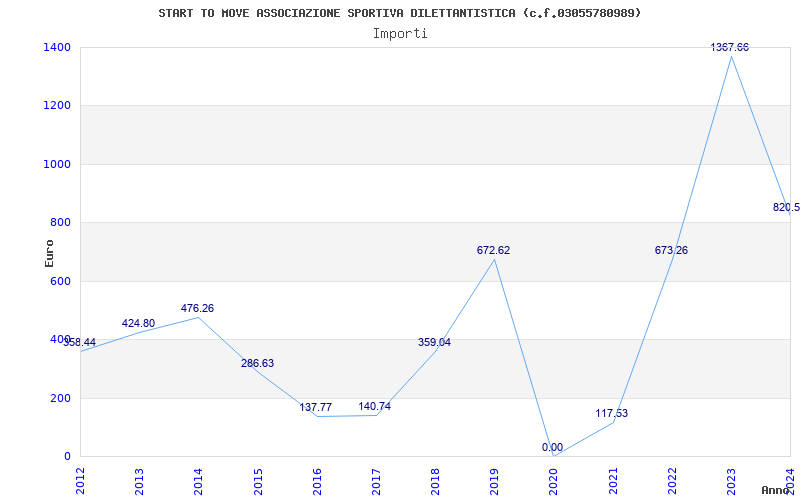Click year 2023 on x-axis
The height and width of the screenshot is (500, 800).
731,481
